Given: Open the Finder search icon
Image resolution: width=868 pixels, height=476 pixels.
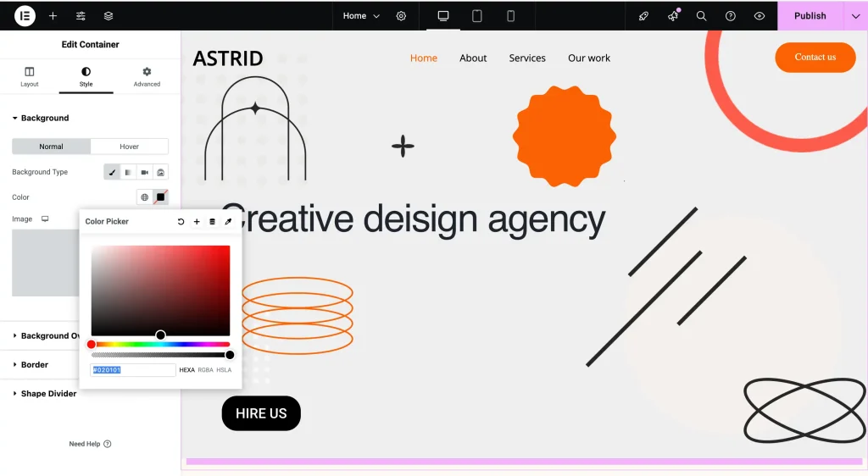Looking at the screenshot, I should coord(701,16).
